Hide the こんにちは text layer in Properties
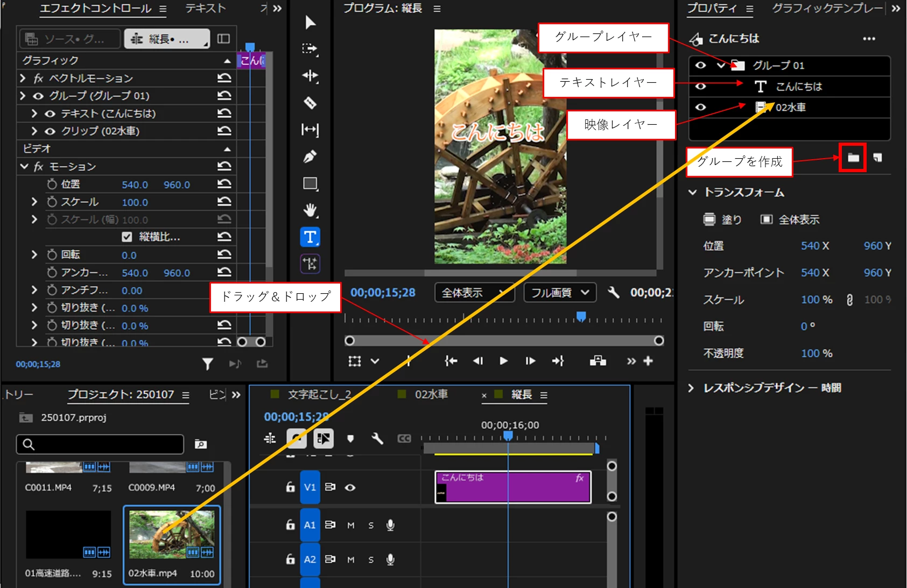Screen dimensions: 907x588 700,86
